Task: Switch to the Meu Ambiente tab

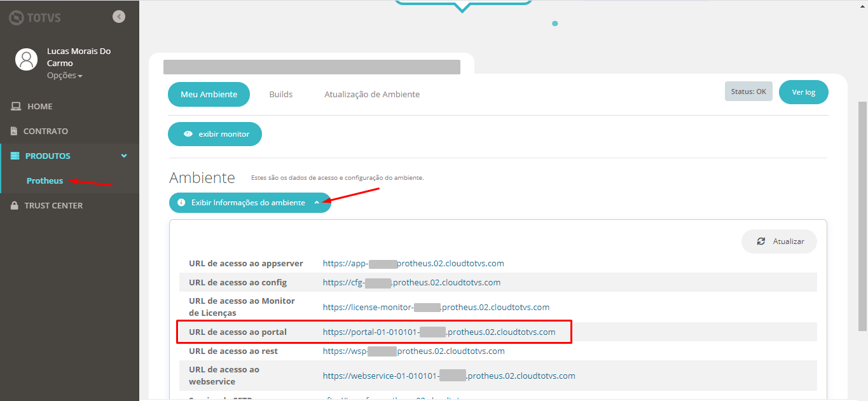Action: (209, 94)
